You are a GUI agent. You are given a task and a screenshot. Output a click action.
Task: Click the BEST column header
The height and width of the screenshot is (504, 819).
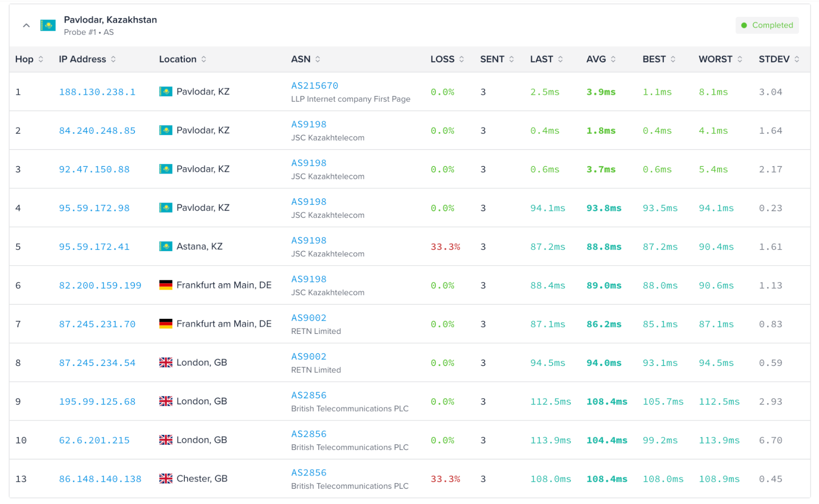tap(654, 59)
